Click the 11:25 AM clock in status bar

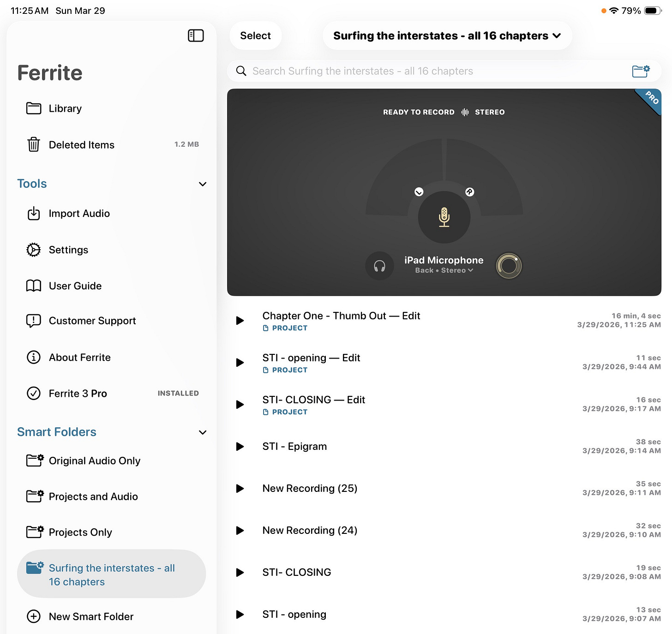tap(30, 11)
